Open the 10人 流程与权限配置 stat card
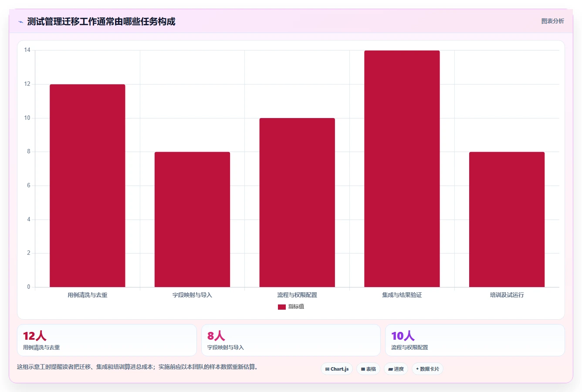Image resolution: width=582 pixels, height=392 pixels. tap(475, 340)
